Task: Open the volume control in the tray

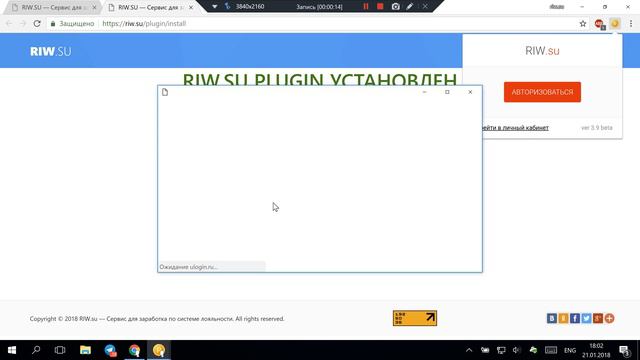Action: 517,350
